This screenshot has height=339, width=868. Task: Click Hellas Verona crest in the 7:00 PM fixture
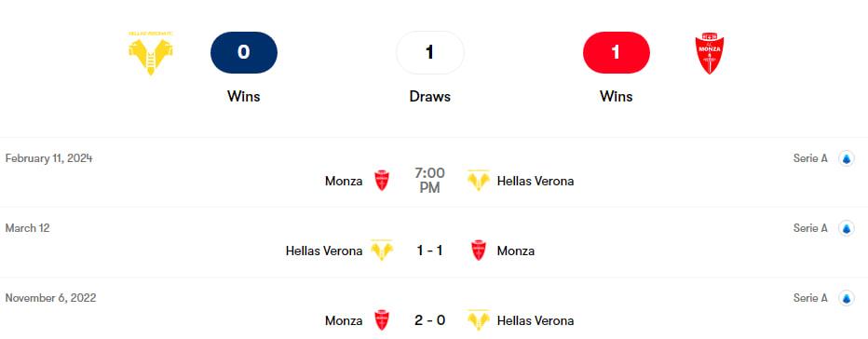(x=478, y=181)
